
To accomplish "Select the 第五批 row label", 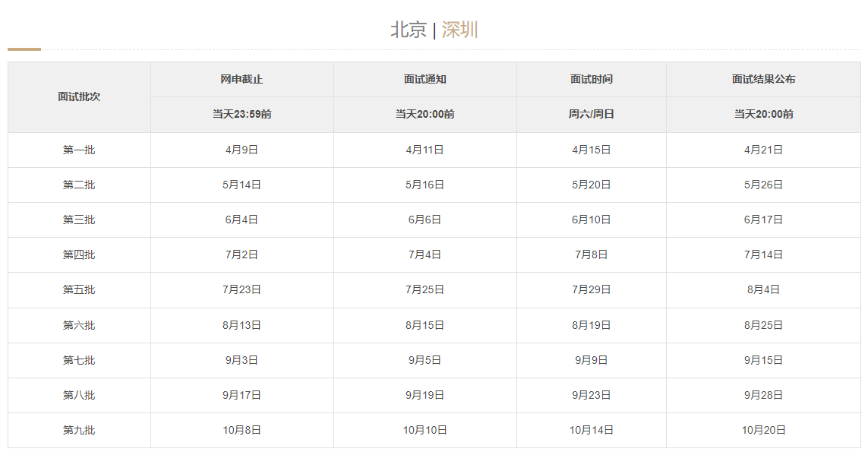I will pos(79,289).
